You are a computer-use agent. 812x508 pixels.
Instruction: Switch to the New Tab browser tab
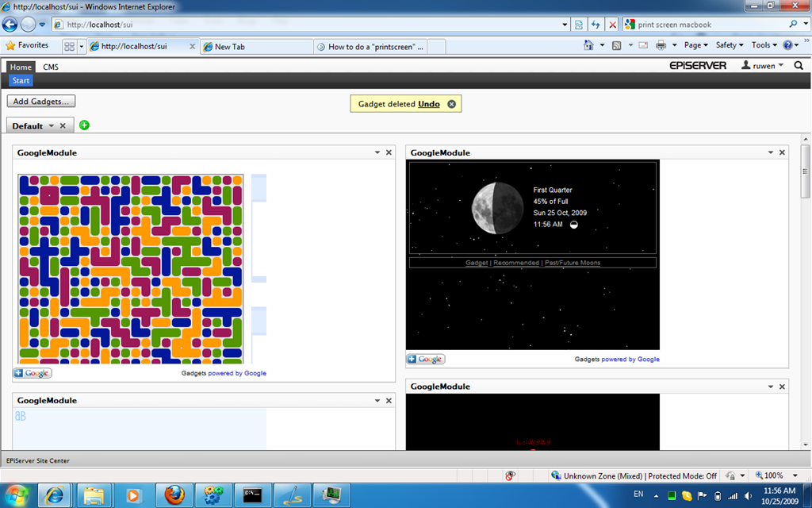pyautogui.click(x=254, y=47)
